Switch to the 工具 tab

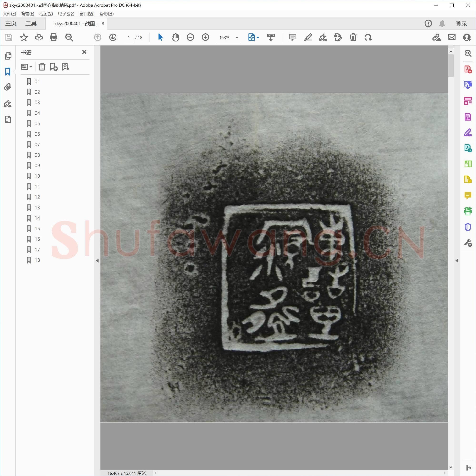coord(31,23)
